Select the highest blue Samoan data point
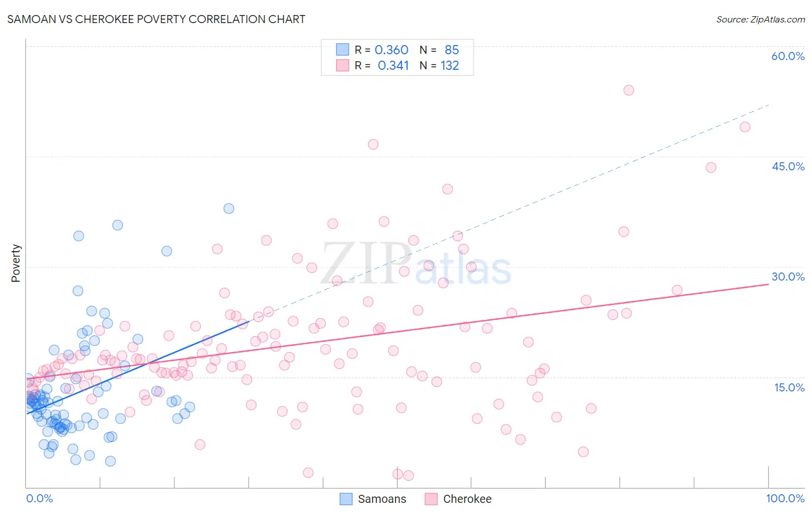The image size is (812, 515). coord(229,208)
